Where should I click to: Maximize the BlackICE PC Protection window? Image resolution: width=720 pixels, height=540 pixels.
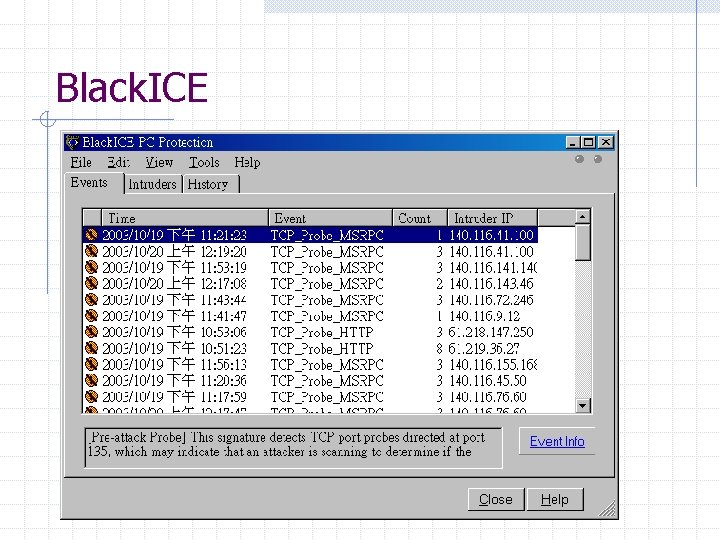tap(588, 142)
